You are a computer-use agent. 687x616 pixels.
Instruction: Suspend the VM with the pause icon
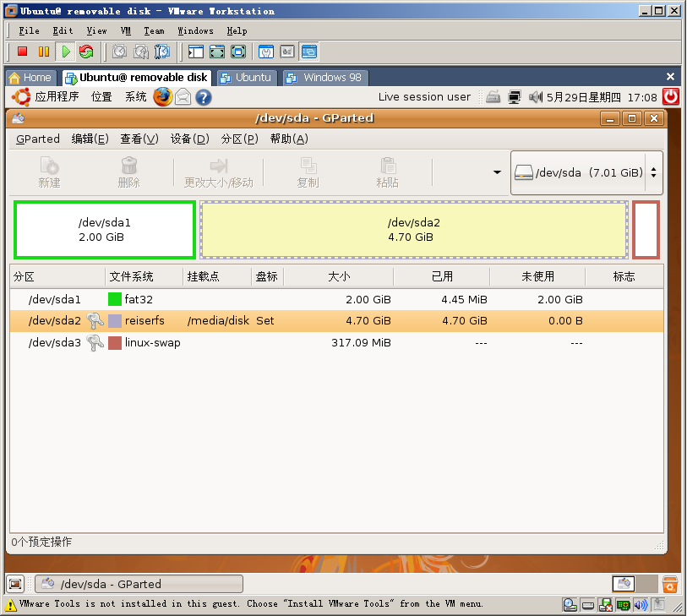44,52
